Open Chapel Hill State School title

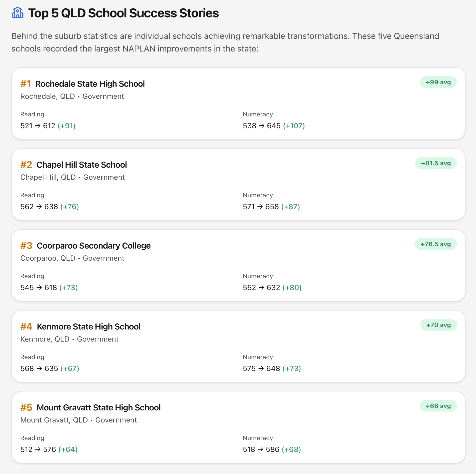(x=82, y=165)
